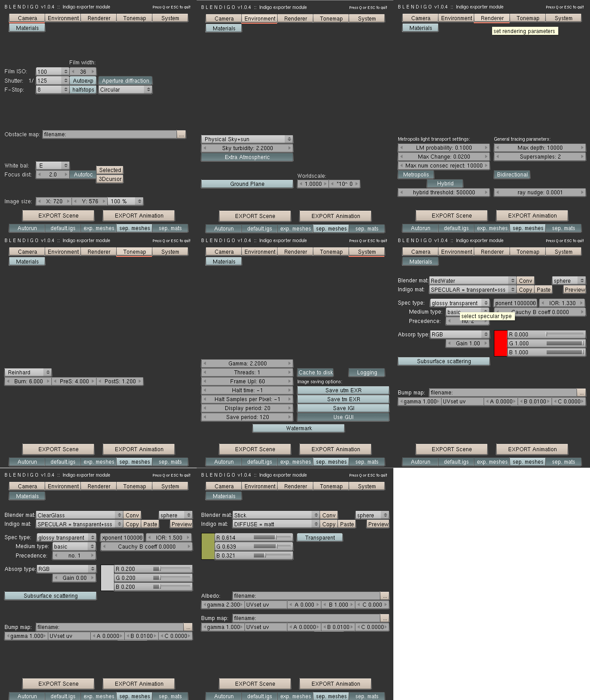The width and height of the screenshot is (590, 700).
Task: Click the 3Dcursor focus button
Action: point(110,179)
